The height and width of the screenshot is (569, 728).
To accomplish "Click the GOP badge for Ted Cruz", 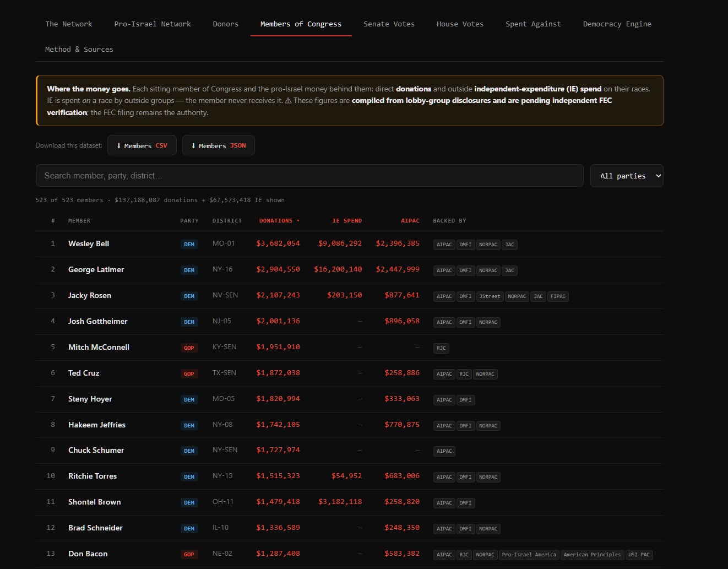I will (x=189, y=374).
